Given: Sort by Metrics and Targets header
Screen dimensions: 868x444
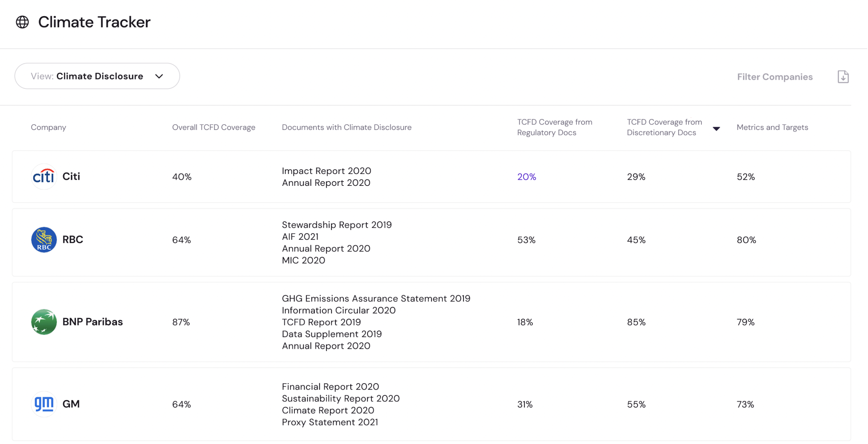Looking at the screenshot, I should tap(772, 127).
